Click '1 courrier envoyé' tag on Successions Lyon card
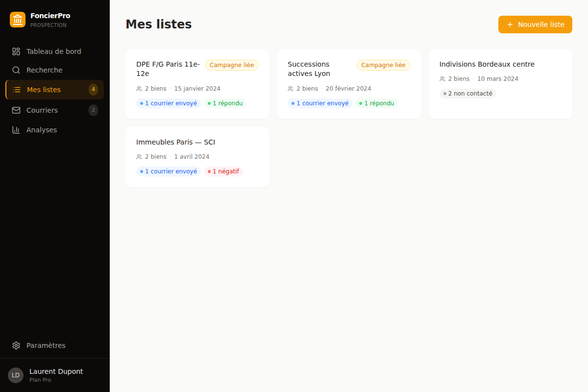The height and width of the screenshot is (392, 588). pos(320,103)
